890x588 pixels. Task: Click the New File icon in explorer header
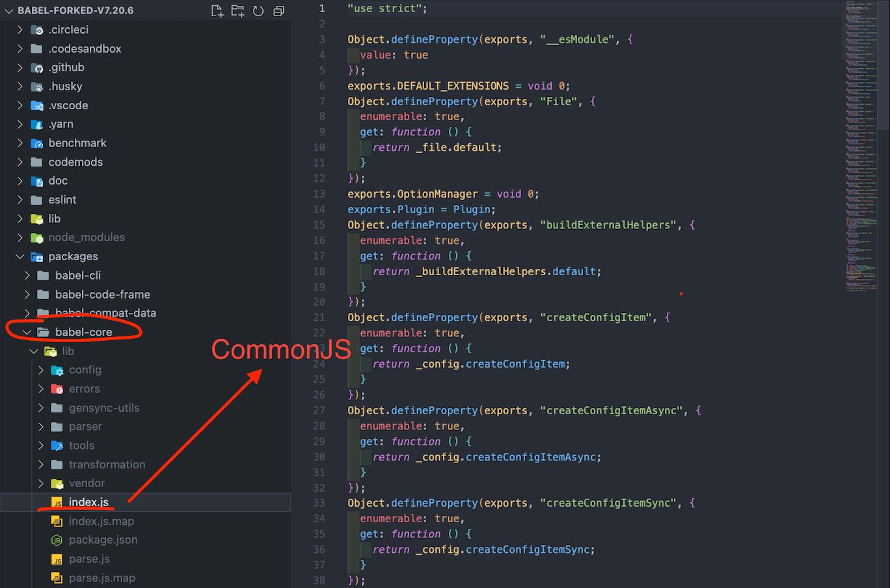pos(217,11)
